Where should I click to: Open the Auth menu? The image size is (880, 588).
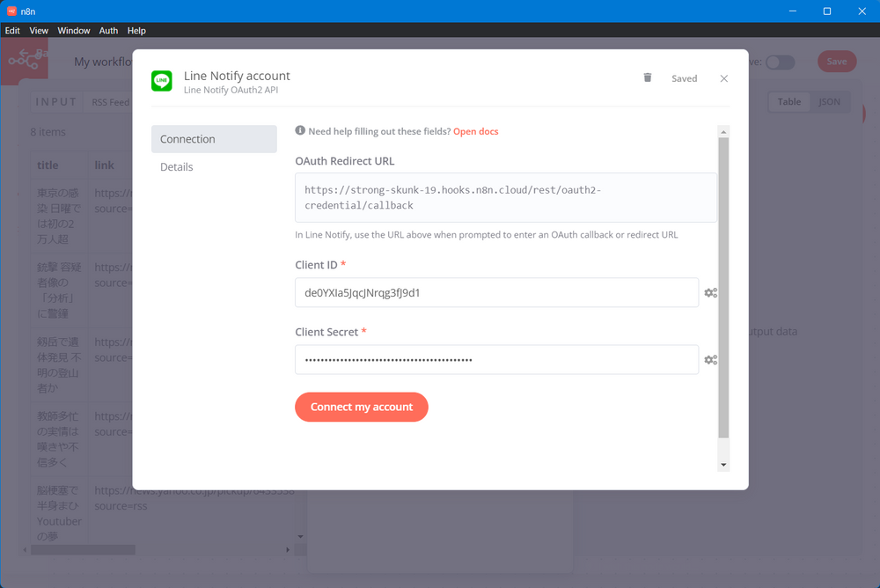(x=108, y=31)
